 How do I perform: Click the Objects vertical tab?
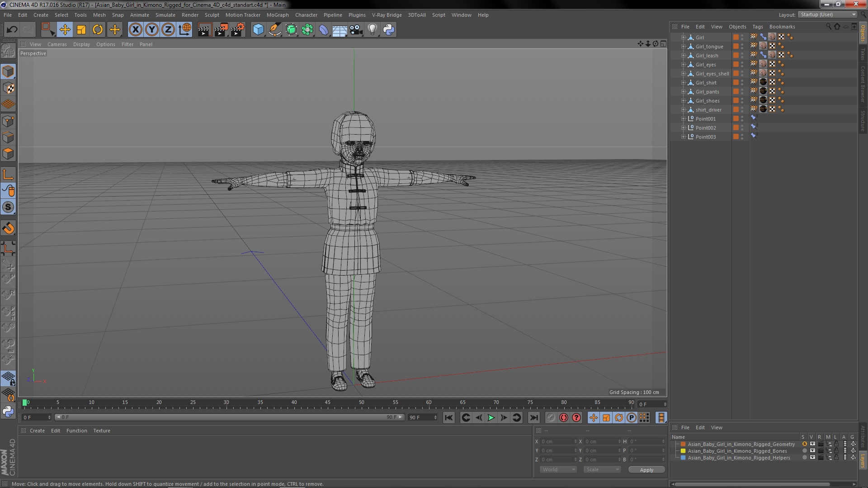click(x=863, y=33)
